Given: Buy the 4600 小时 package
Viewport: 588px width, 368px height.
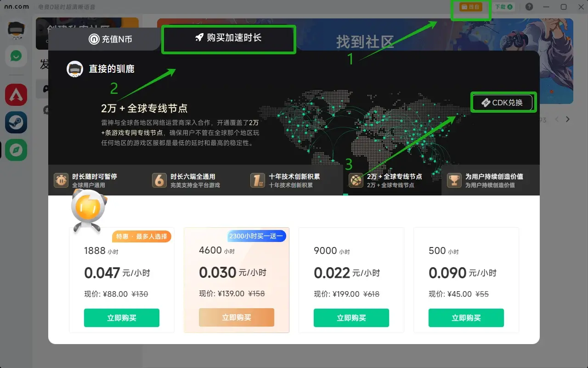Looking at the screenshot, I should (x=237, y=317).
